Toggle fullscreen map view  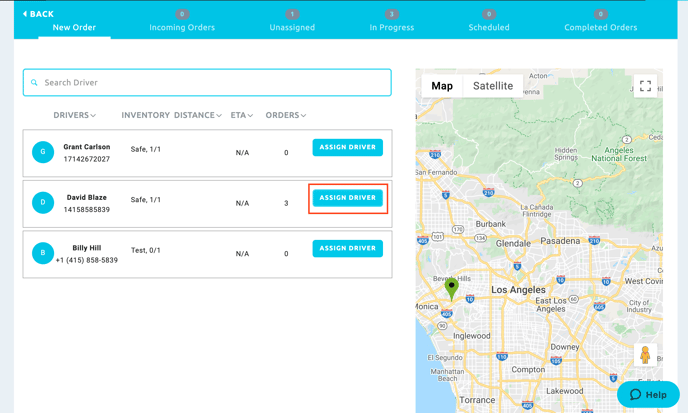[x=645, y=86]
